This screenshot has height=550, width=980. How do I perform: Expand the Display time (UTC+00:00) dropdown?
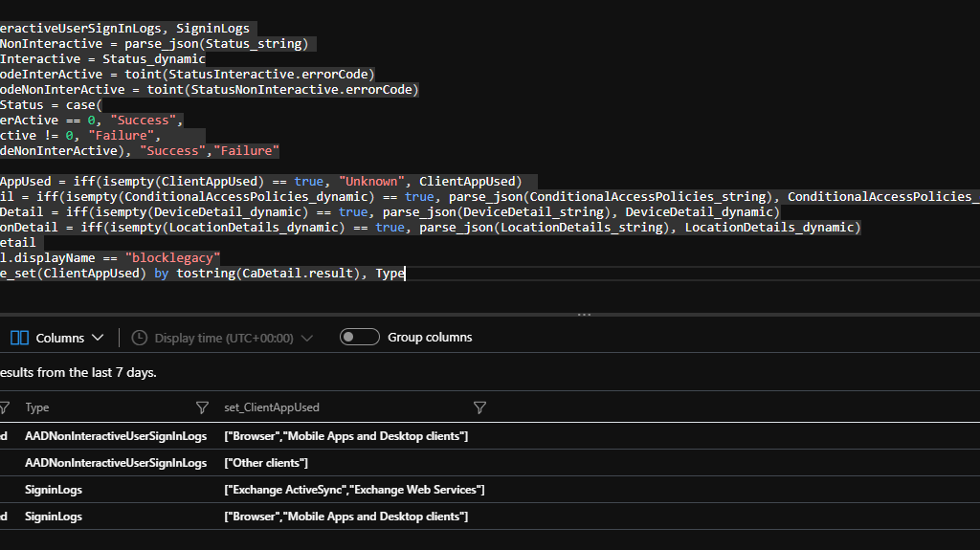tap(306, 338)
